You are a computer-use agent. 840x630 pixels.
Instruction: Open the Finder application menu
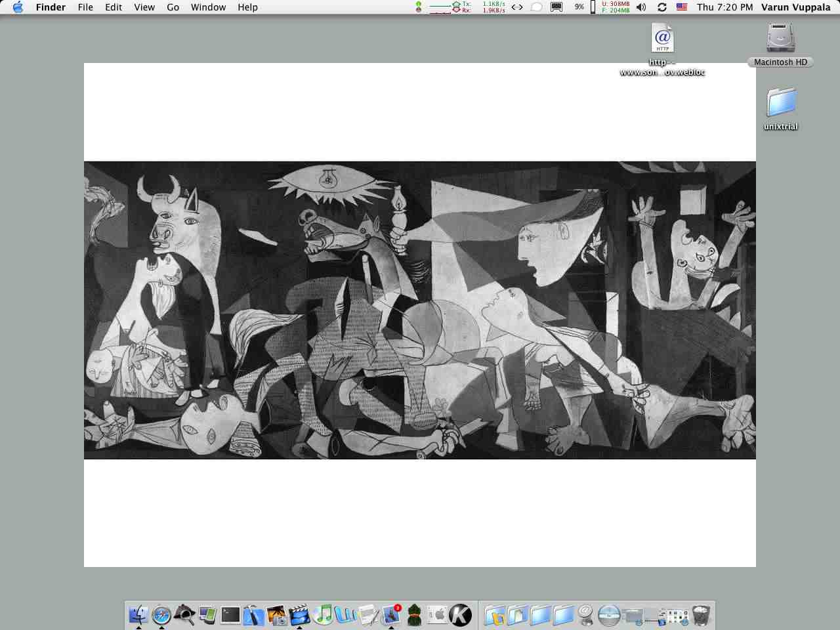tap(51, 7)
